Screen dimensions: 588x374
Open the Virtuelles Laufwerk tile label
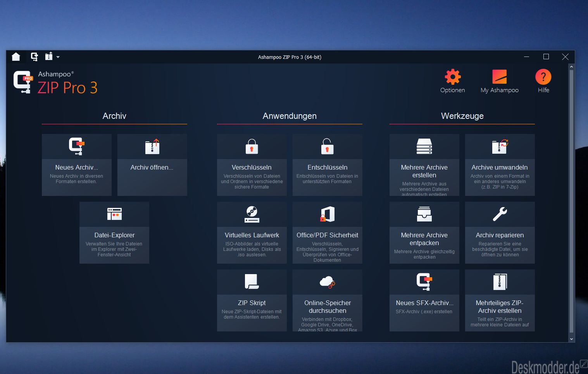pos(252,235)
